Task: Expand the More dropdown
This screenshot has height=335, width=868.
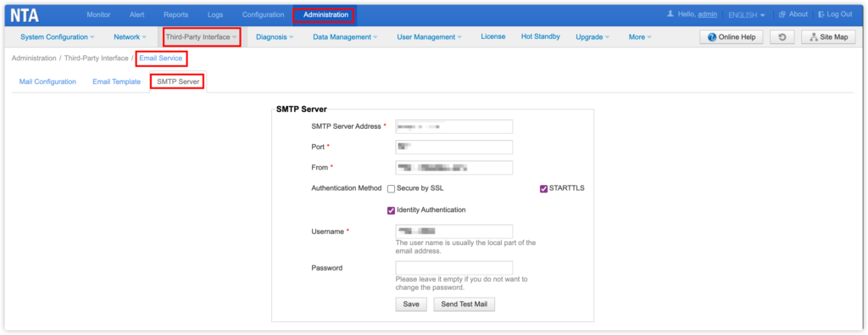Action: 640,37
